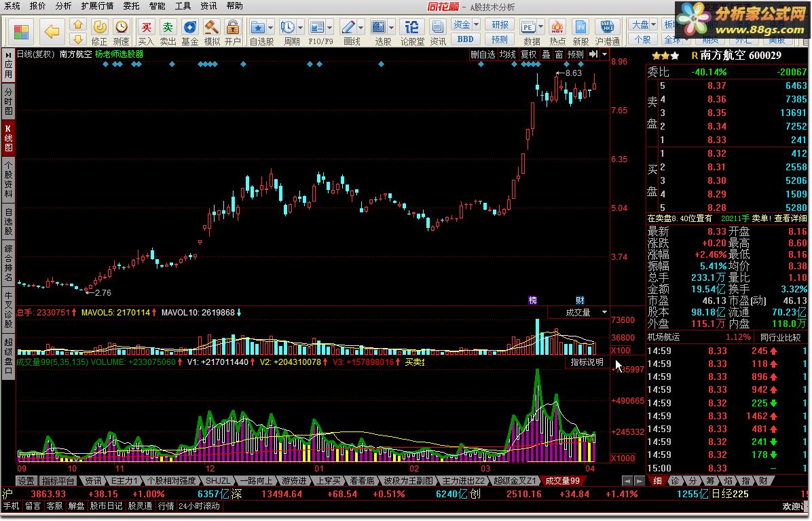Viewport: 812px width, 521px height.
Task: Open the colorful home grid icon
Action: coord(21,32)
